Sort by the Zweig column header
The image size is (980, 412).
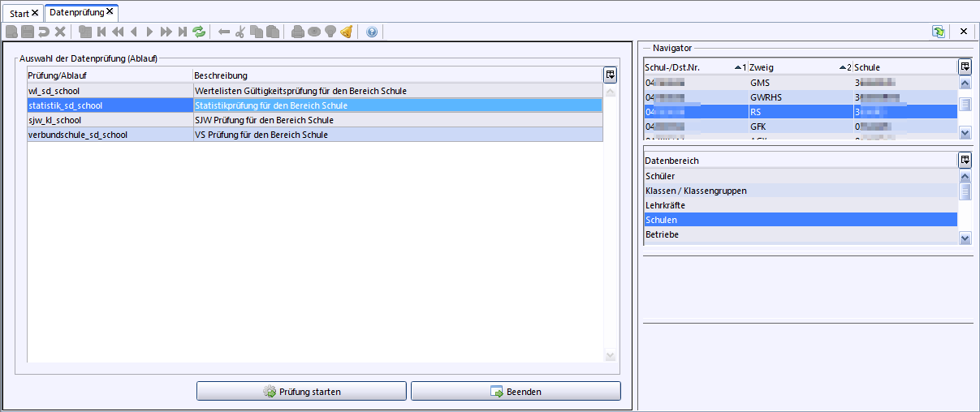pos(792,67)
